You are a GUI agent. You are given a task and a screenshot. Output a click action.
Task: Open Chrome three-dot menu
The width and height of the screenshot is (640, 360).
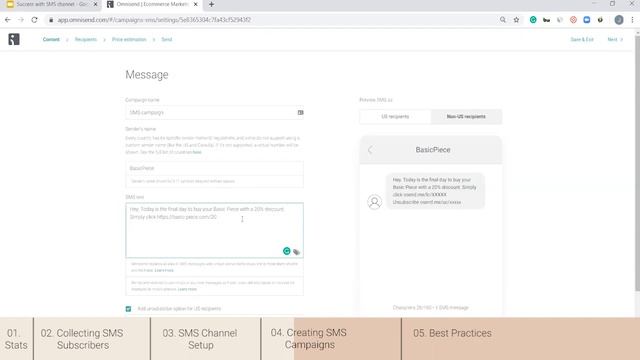pos(632,20)
